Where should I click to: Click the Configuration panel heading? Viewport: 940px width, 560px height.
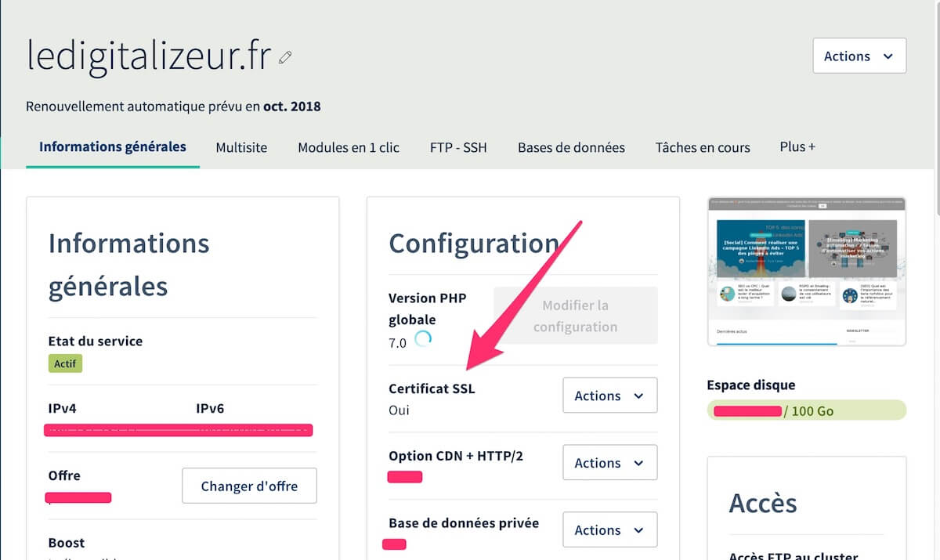pos(474,244)
